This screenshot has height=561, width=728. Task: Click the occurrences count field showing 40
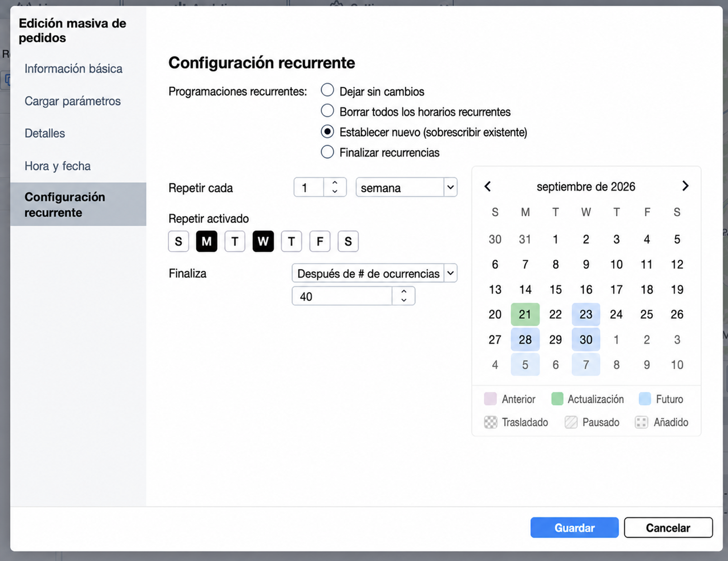tap(342, 296)
